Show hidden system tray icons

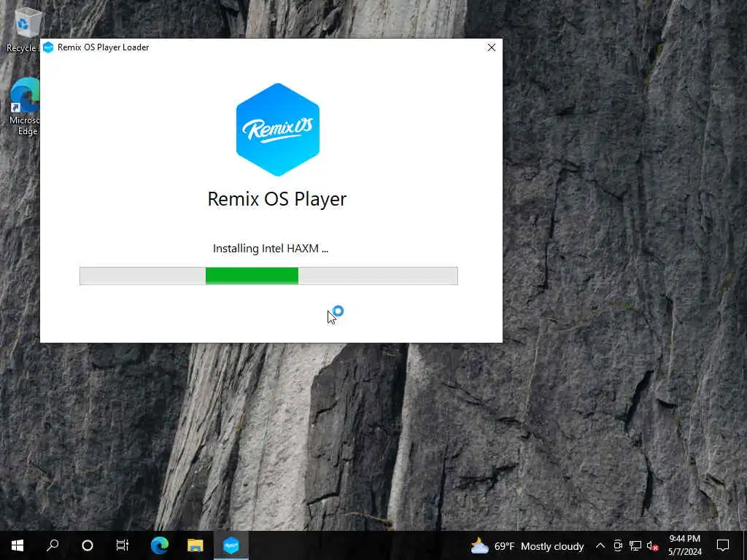coord(600,545)
